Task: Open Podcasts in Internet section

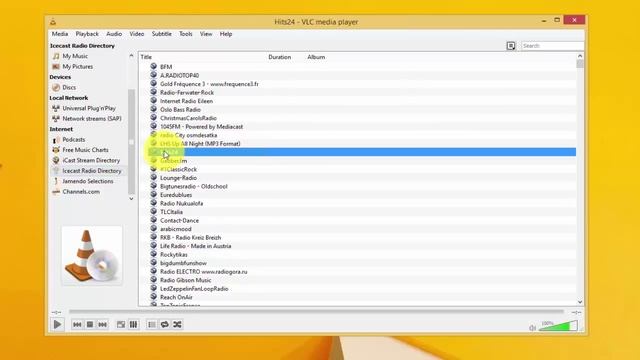Action: tap(73, 140)
